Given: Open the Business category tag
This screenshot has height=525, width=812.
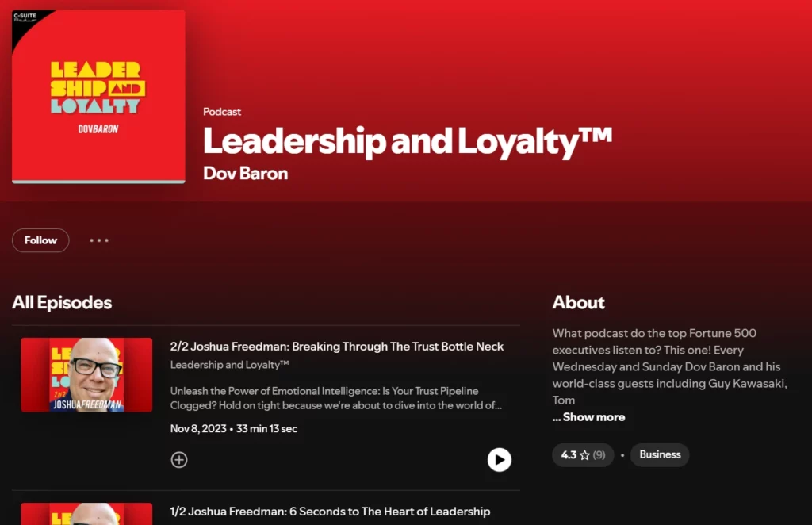Looking at the screenshot, I should pyautogui.click(x=660, y=454).
